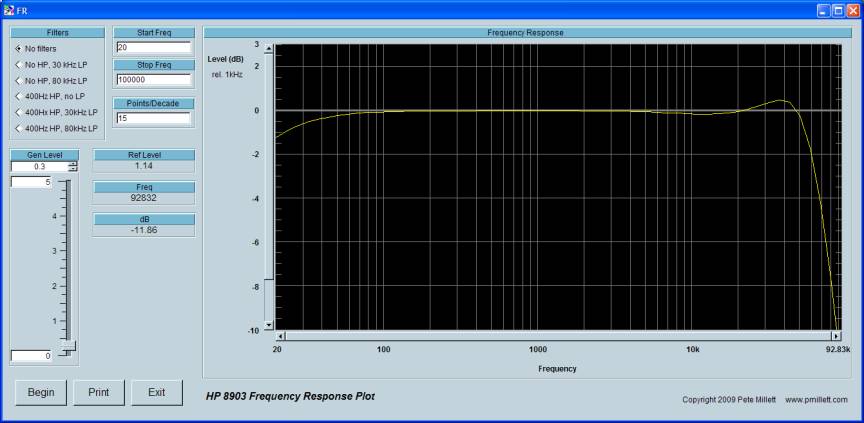Click the graph's horizontal scrollbar right arrow

click(x=836, y=336)
